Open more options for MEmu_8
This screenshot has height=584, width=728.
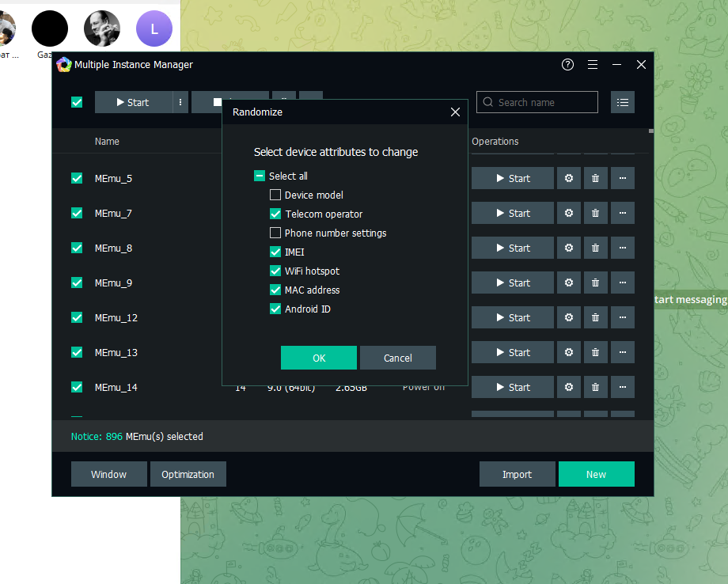(623, 248)
